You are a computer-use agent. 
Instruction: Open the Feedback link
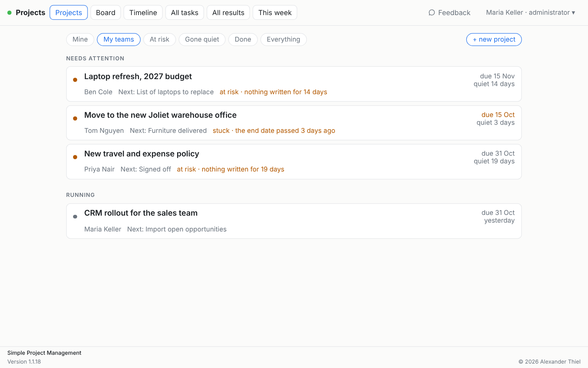pos(449,13)
